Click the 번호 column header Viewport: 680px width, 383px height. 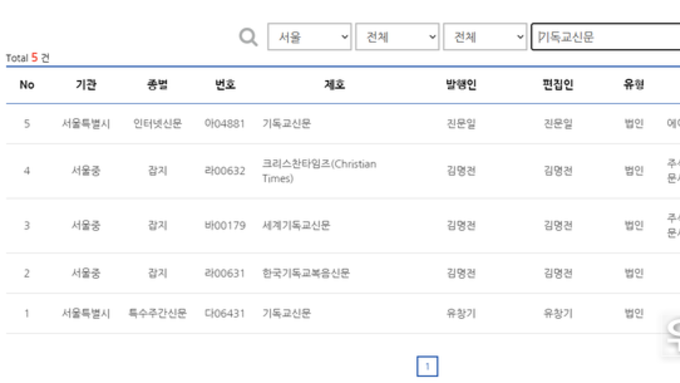coord(225,85)
